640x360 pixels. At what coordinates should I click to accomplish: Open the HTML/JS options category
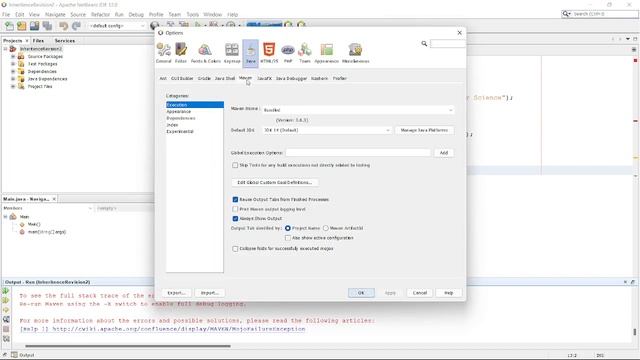click(269, 53)
